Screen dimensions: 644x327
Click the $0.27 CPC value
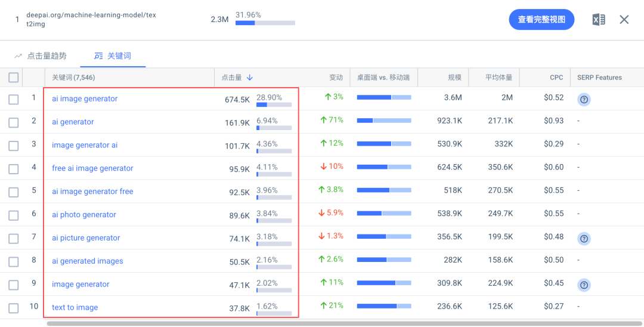[x=553, y=307]
